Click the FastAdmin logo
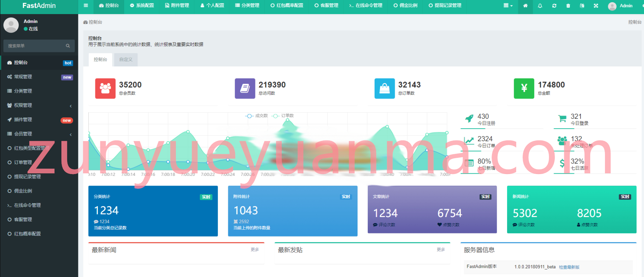Screen dimensions: 644x277 pyautogui.click(x=39, y=6)
